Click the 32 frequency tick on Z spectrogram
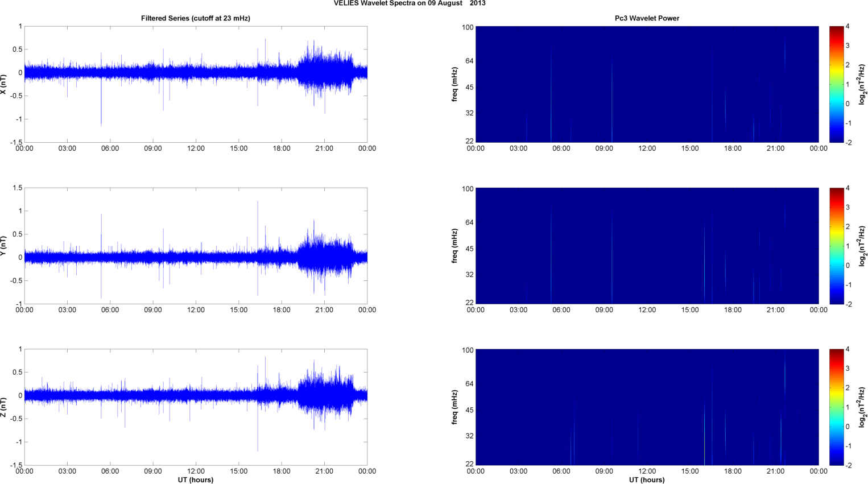Viewport: 868px width, 484px height. coord(469,436)
